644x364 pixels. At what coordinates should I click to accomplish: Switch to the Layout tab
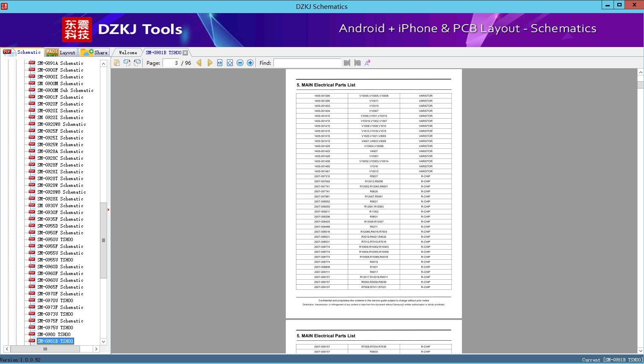(x=61, y=53)
